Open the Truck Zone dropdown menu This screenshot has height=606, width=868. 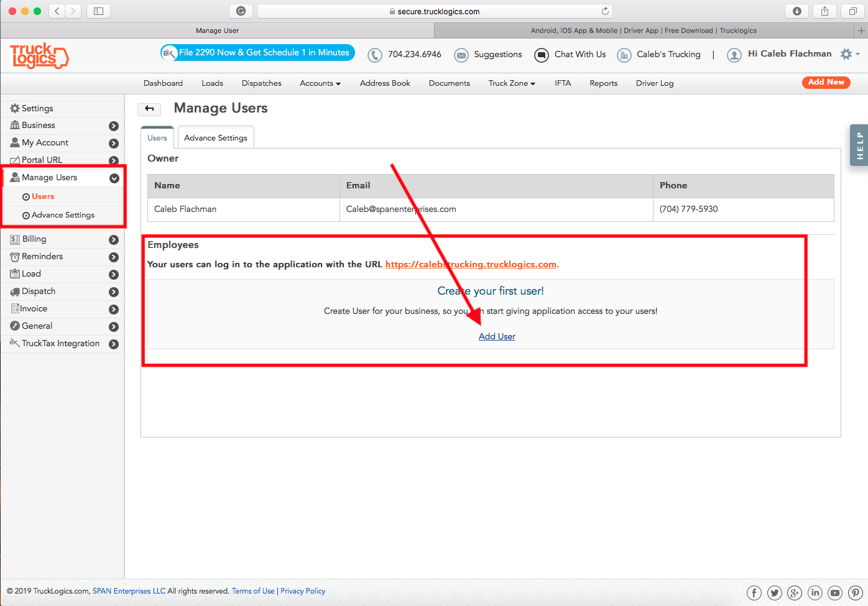point(512,83)
